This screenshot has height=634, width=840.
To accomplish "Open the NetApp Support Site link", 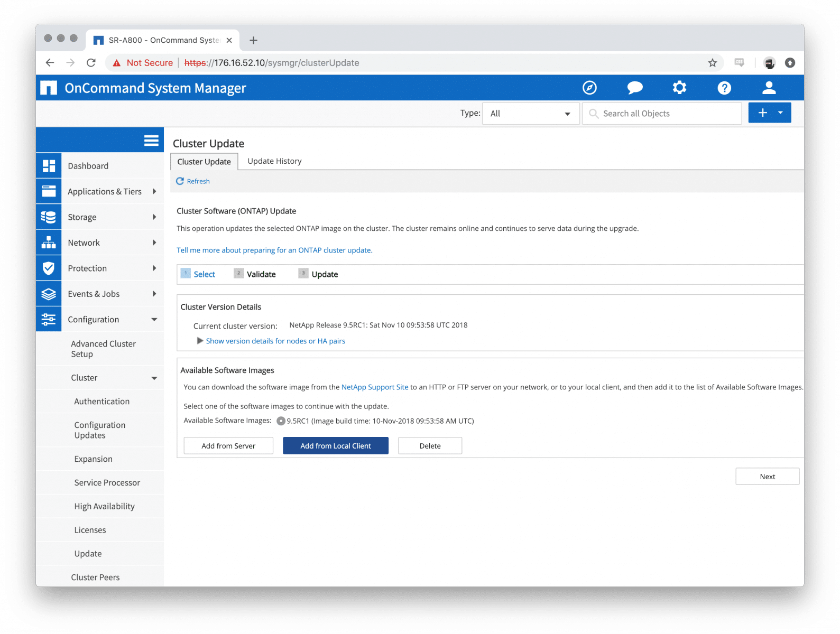I will pyautogui.click(x=375, y=387).
